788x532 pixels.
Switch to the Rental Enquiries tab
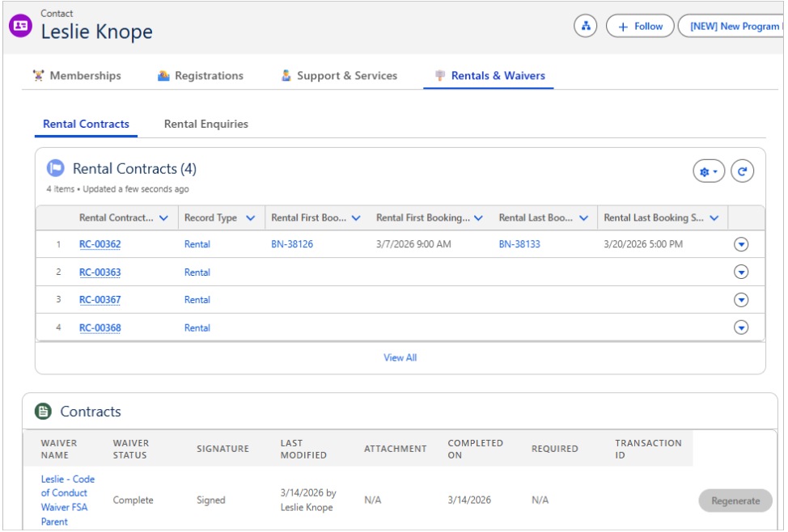[205, 125]
